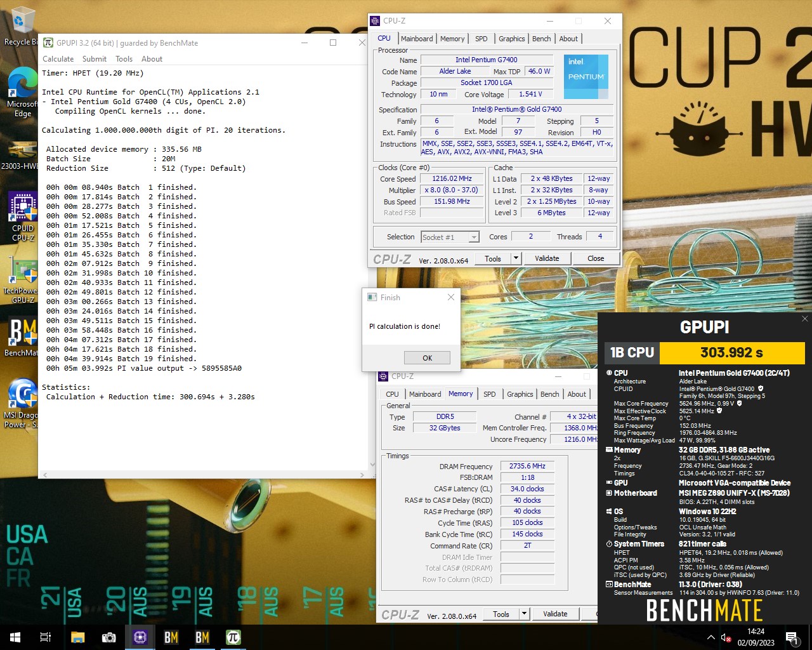
Task: Click Tools button in Processor CPU-Z window
Action: [x=493, y=258]
